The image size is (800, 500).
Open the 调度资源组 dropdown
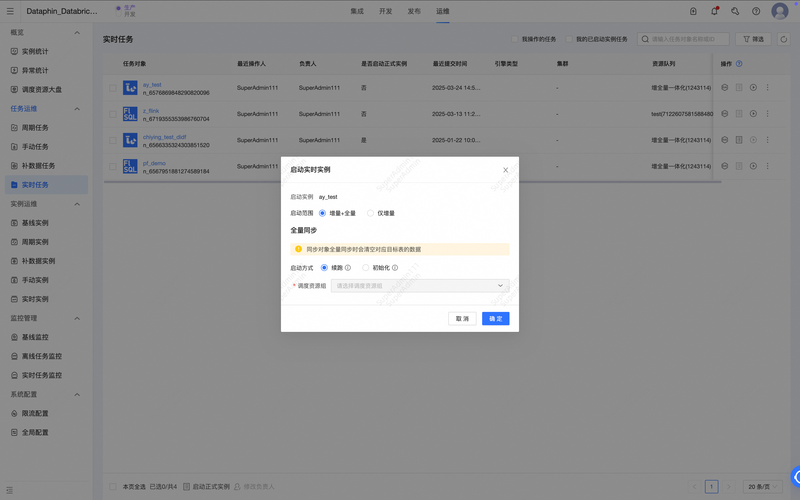(420, 286)
